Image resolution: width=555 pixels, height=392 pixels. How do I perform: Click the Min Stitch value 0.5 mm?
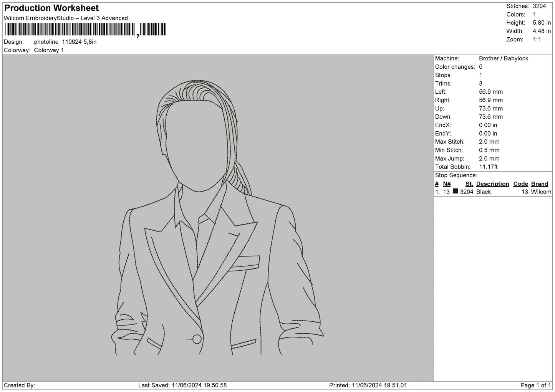489,150
